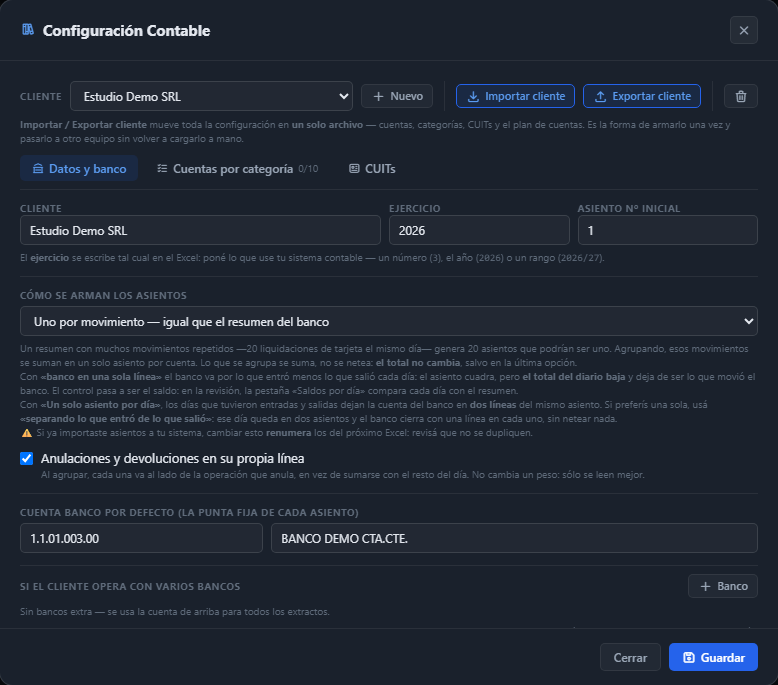Click the 0/10 counter on Cuentas por categoría
Screen dimensions: 778x685
click(x=308, y=169)
